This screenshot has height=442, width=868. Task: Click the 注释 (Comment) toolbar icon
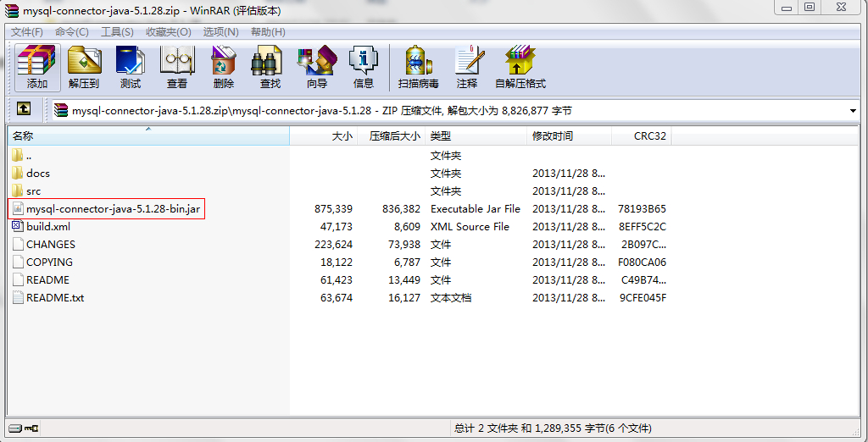click(x=468, y=61)
